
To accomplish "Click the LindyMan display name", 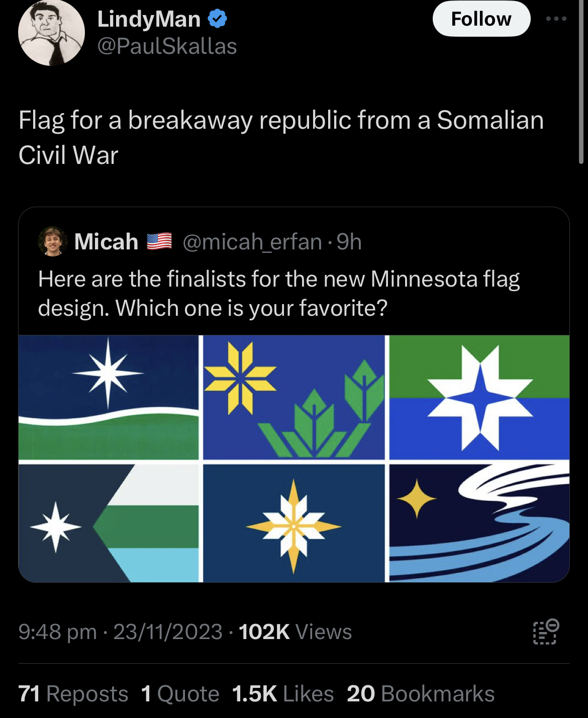I will [149, 19].
